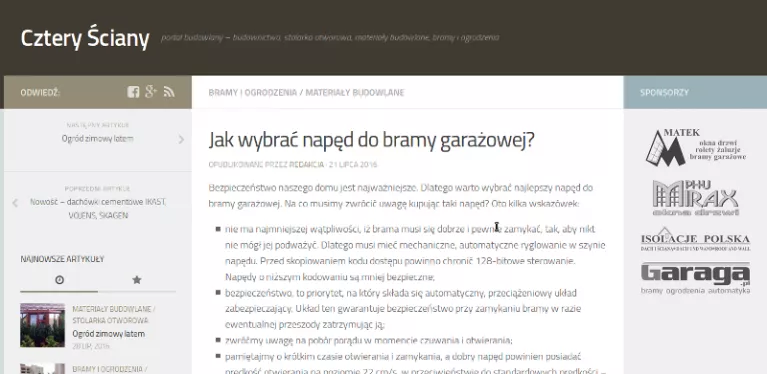Open the Facebook social icon
Screen dimensions: 767x374
tap(133, 92)
